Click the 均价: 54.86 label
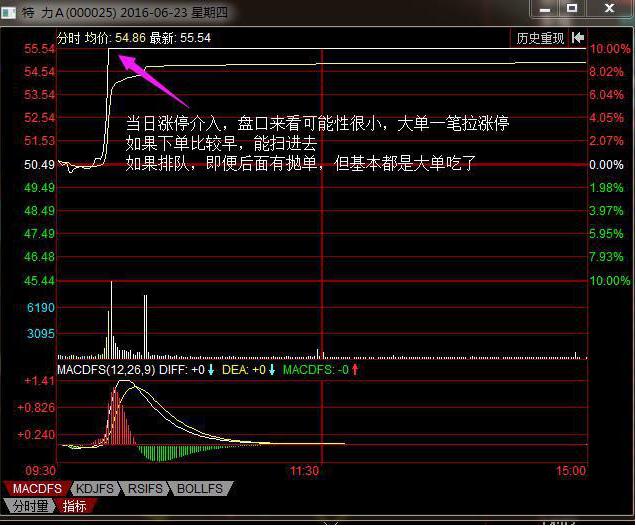The width and height of the screenshot is (636, 529). tap(115, 38)
